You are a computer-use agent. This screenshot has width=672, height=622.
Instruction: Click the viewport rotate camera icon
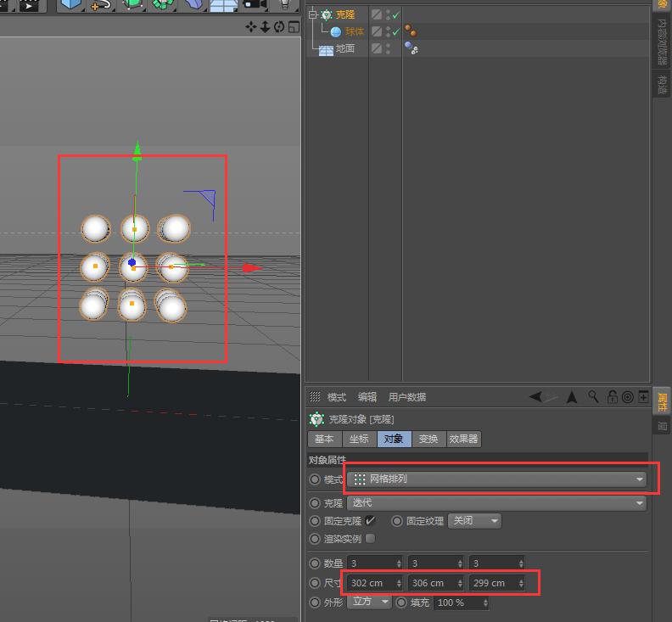(x=278, y=27)
